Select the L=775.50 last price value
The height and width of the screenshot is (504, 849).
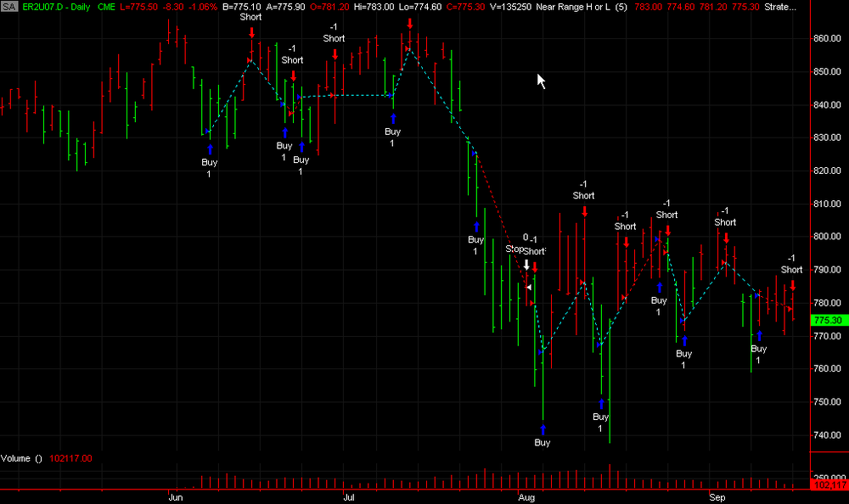139,7
